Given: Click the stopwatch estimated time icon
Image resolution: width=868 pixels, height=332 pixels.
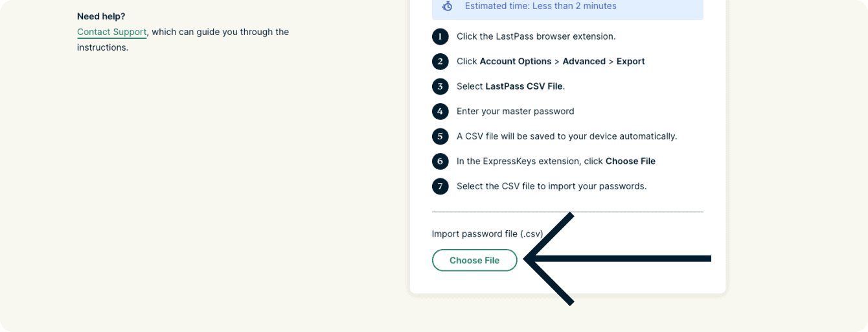Looking at the screenshot, I should (447, 6).
